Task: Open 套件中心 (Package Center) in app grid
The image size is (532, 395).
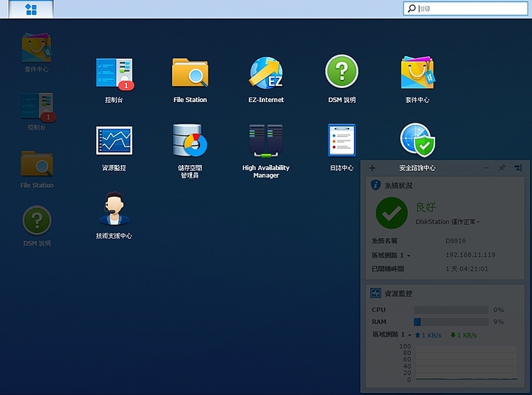Action: tap(417, 73)
